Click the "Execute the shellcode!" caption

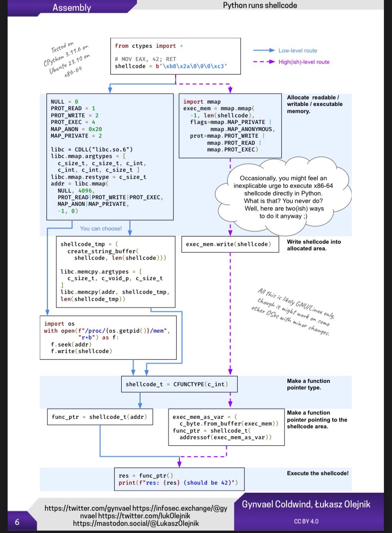click(318, 473)
